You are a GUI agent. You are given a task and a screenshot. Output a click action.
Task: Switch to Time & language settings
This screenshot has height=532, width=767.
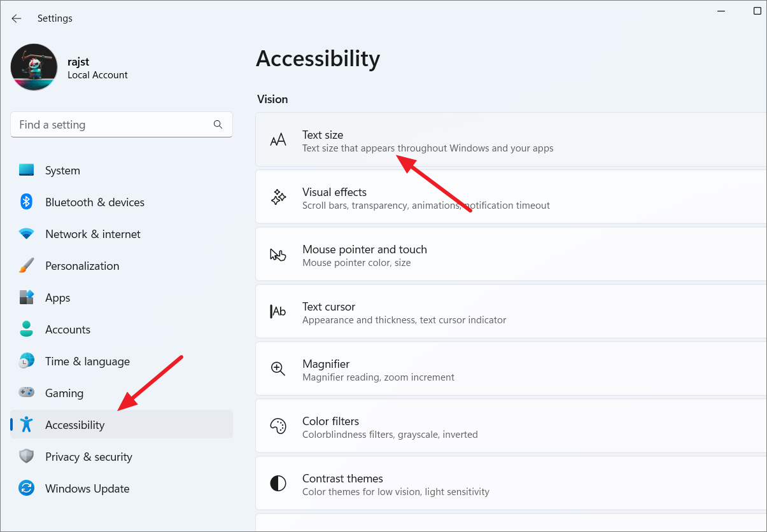tap(87, 361)
